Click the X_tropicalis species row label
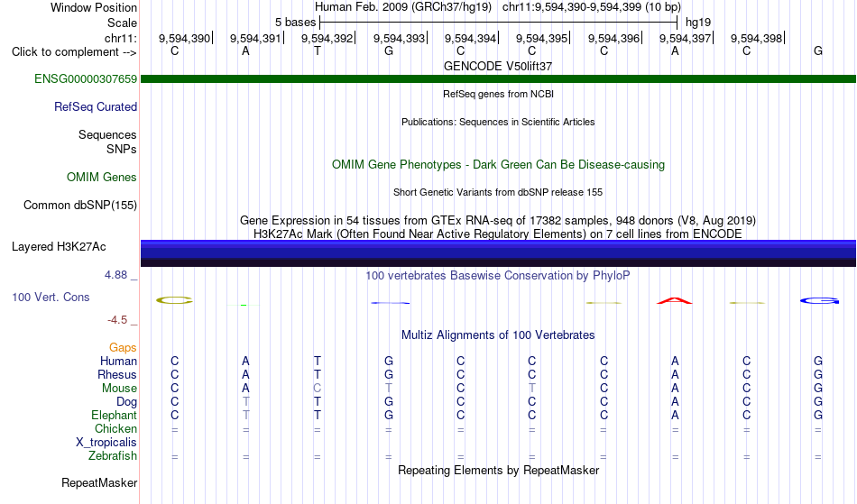Screen dimensions: 857x504 (x=106, y=443)
